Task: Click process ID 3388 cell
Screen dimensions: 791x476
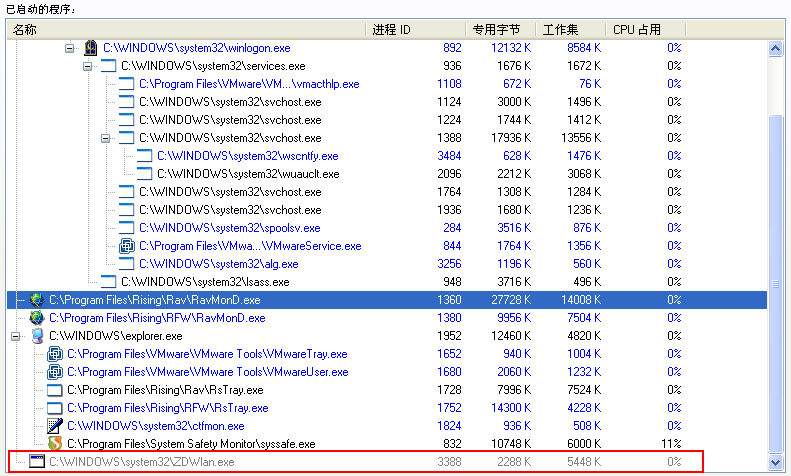Action: pos(449,462)
